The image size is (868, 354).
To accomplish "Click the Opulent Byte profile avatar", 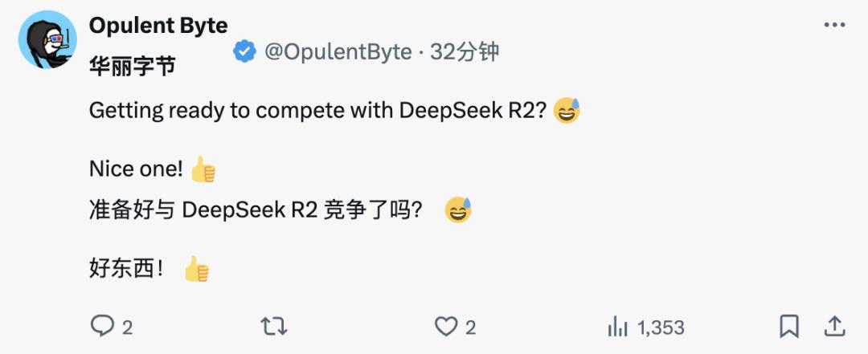I will pyautogui.click(x=47, y=41).
